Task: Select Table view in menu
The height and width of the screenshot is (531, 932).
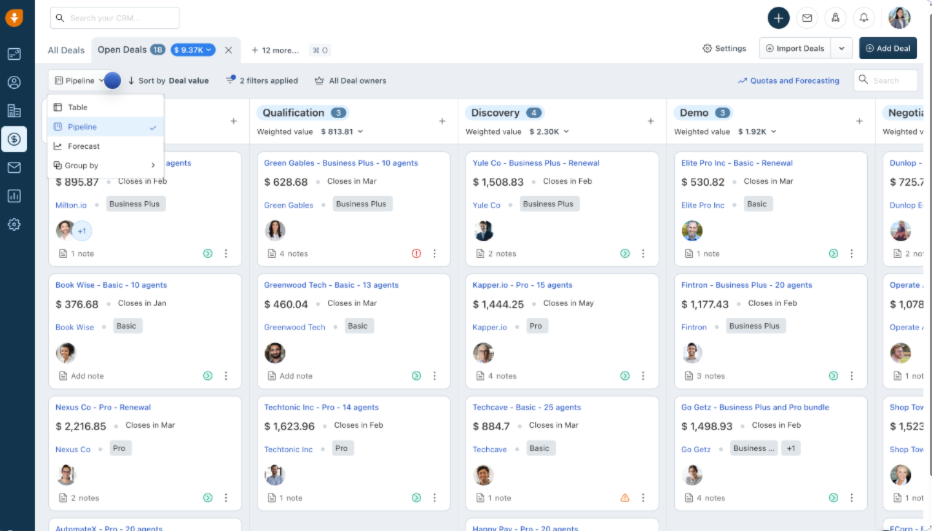Action: pyautogui.click(x=105, y=107)
